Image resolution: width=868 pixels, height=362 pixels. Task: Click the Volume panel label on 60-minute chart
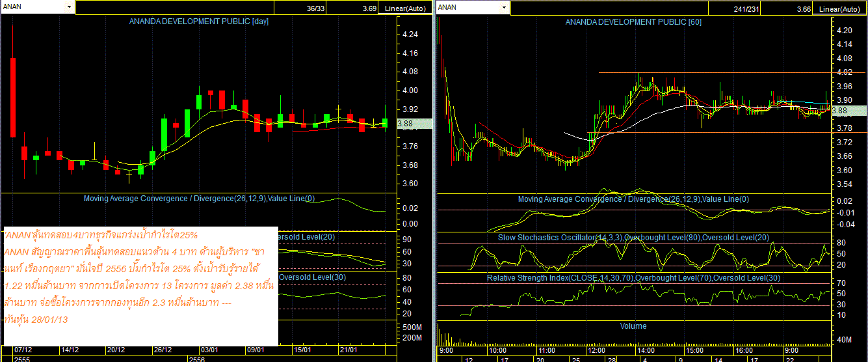coord(633,326)
